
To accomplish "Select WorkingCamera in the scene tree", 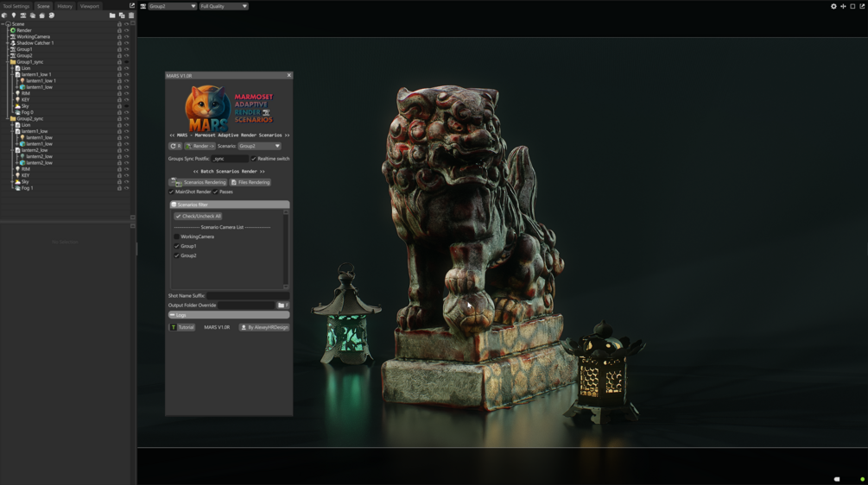I will tap(33, 36).
